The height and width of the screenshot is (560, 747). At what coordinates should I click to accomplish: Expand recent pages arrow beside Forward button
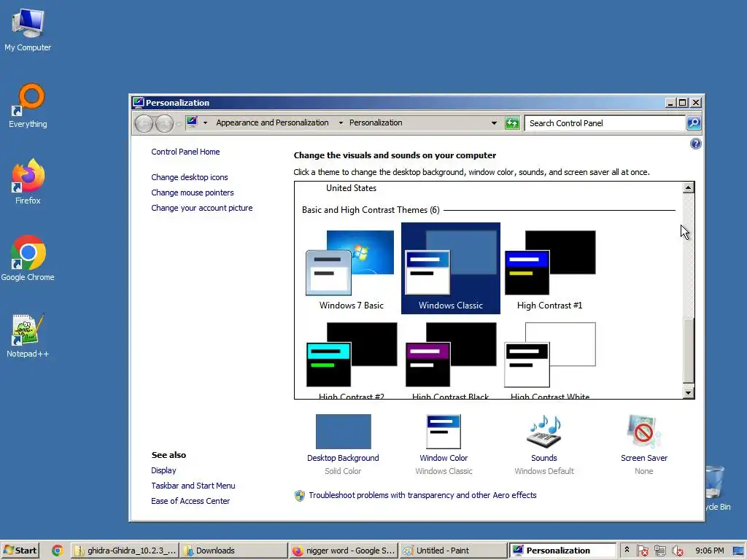[179, 124]
